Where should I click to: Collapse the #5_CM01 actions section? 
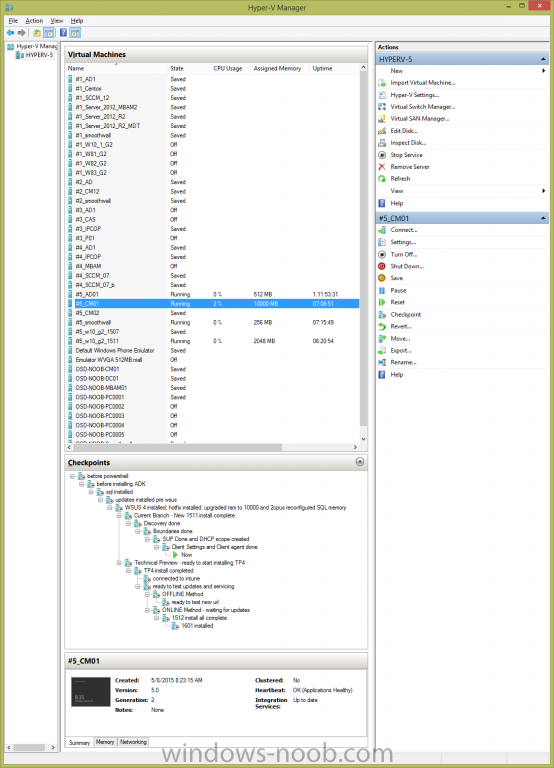coord(543,218)
